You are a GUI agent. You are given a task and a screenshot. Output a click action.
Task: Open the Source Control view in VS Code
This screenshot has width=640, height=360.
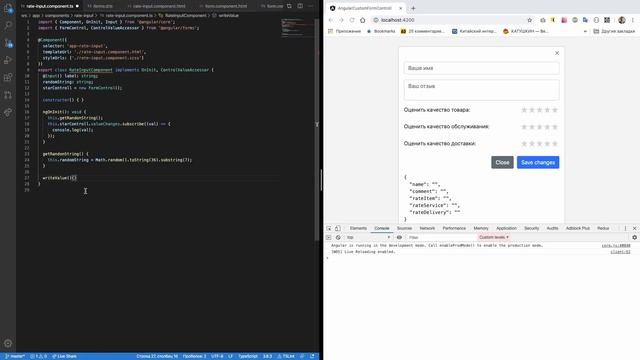(x=8, y=43)
